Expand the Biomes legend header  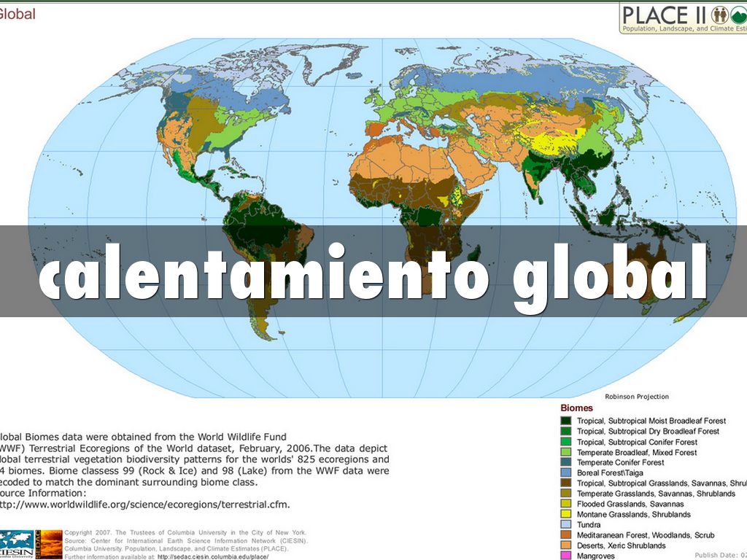tap(575, 408)
